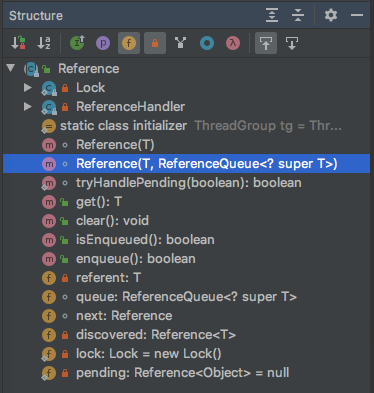Select queue: ReferenceQueue field
This screenshot has height=393, width=374.
[186, 297]
